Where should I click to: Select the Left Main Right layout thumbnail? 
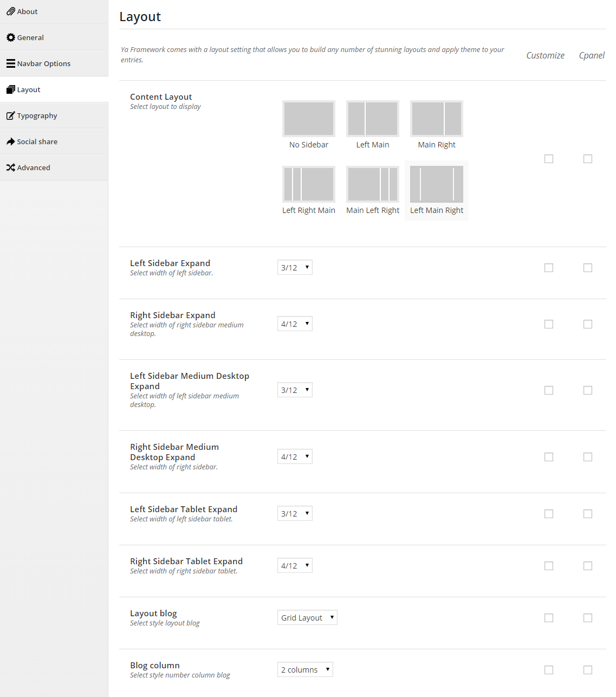pos(437,184)
